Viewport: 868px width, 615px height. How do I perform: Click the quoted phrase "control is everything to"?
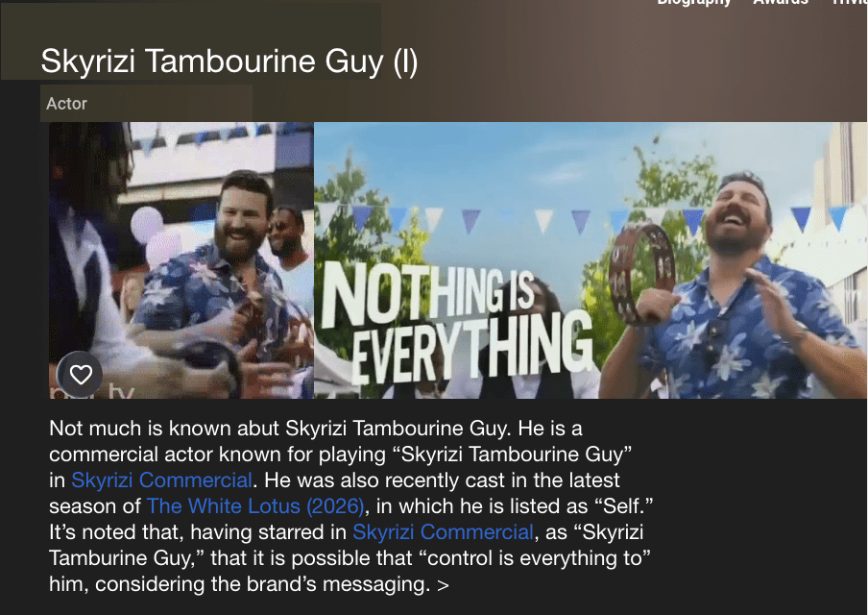pyautogui.click(x=535, y=558)
